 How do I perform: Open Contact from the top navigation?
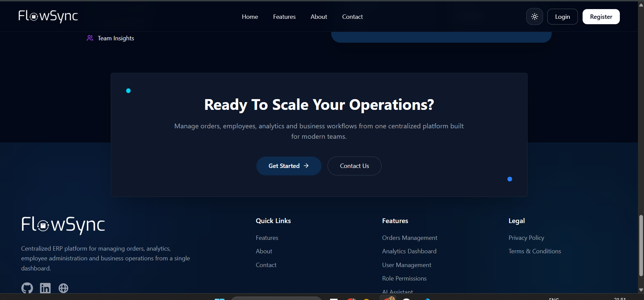point(352,16)
